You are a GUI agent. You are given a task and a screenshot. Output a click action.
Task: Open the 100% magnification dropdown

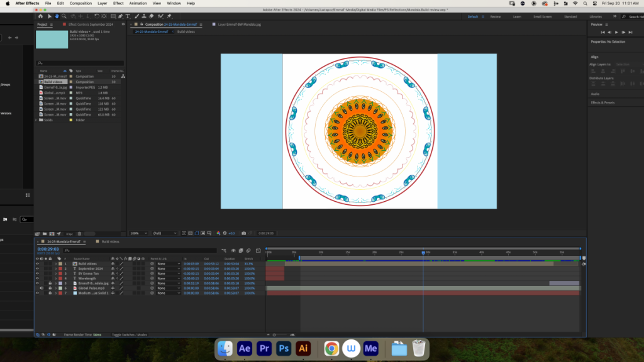(138, 233)
